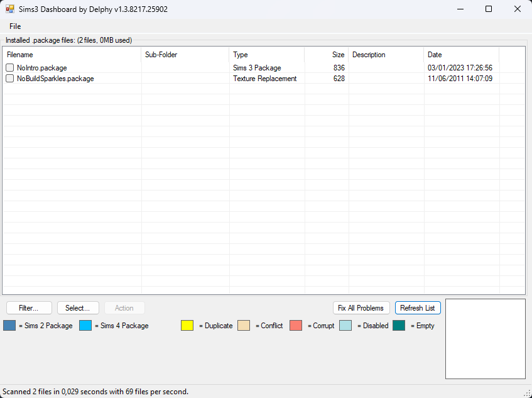Click the size value 836
532x398 pixels.
coord(339,68)
